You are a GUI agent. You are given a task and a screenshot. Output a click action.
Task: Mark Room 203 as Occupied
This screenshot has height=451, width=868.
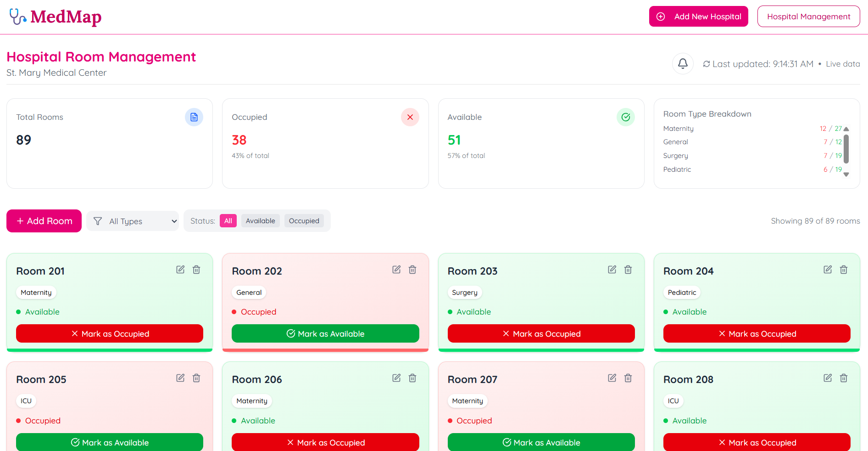(x=541, y=333)
